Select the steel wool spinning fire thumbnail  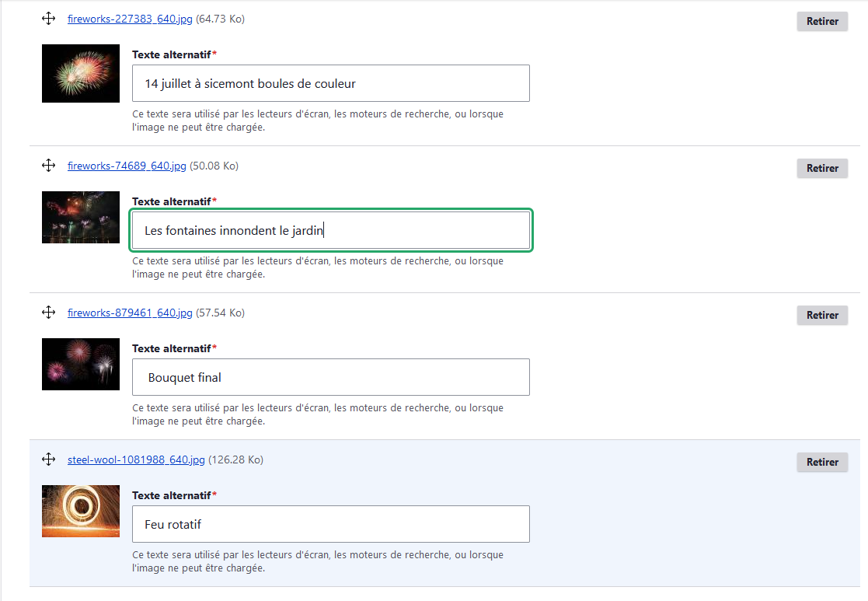click(81, 511)
